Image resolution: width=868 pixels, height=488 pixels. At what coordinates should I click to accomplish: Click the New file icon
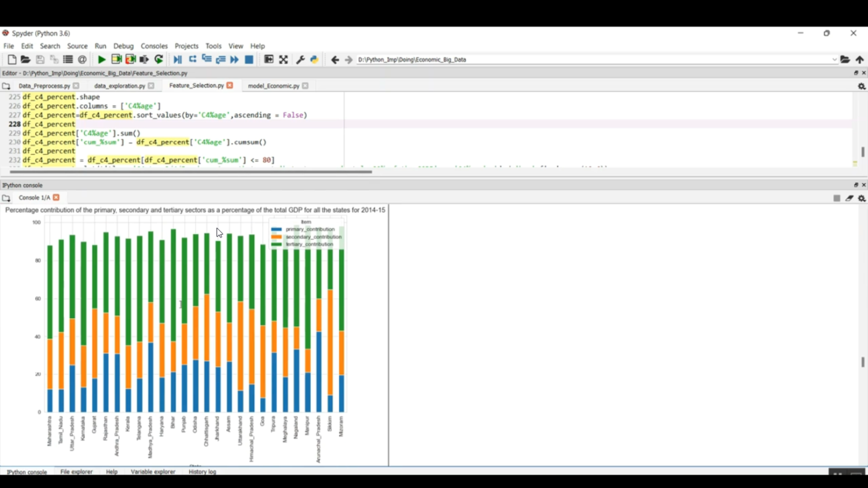click(x=12, y=60)
